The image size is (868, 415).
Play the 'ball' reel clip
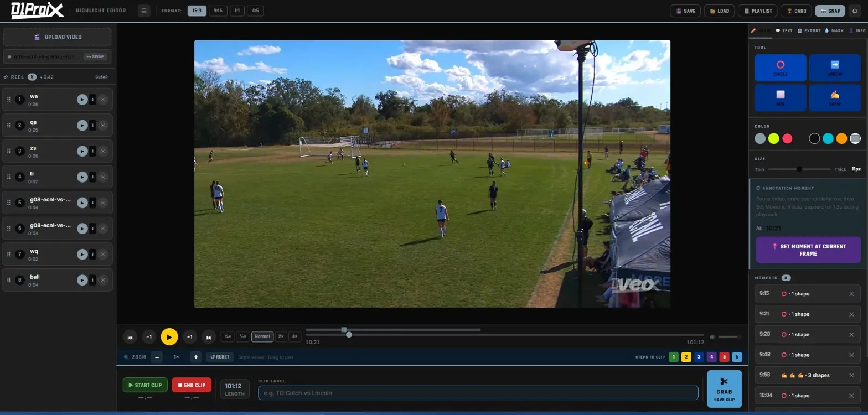pyautogui.click(x=82, y=280)
